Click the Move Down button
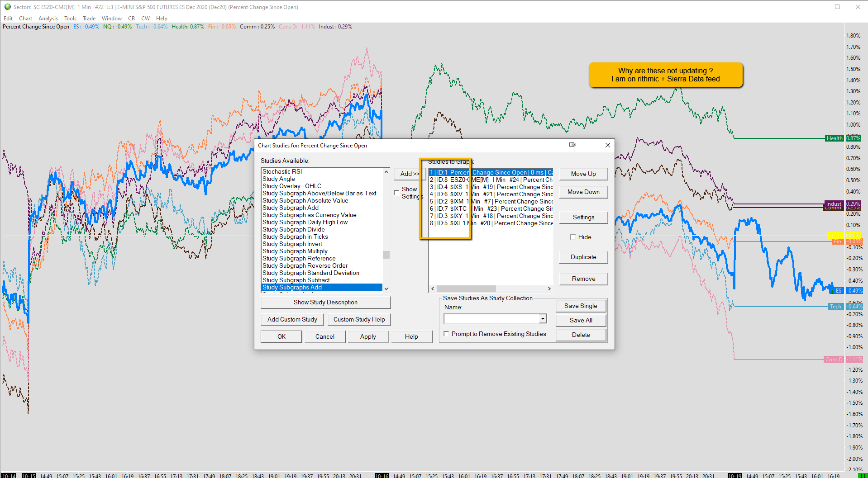The width and height of the screenshot is (868, 478). point(583,192)
